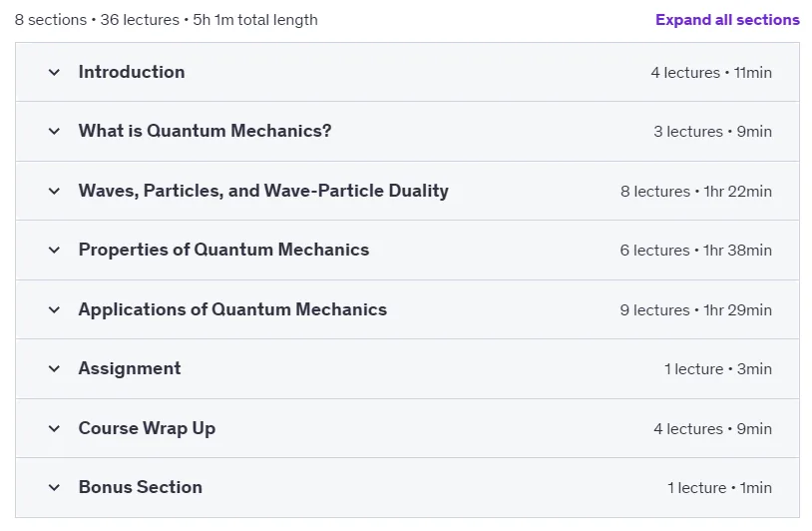The image size is (812, 531).
Task: Click the Assignment section title
Action: click(130, 368)
